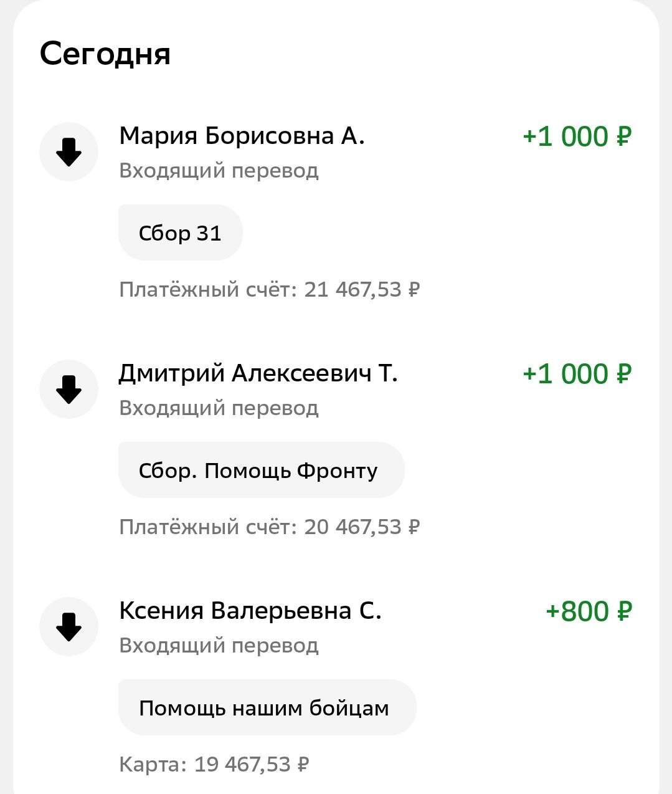The height and width of the screenshot is (794, 672).
Task: Tap the "Сегодня" section header
Action: (x=105, y=54)
